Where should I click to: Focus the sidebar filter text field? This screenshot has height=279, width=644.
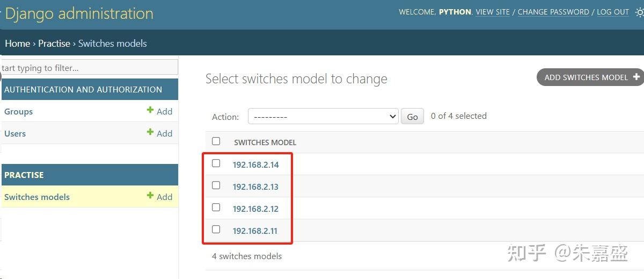click(x=89, y=68)
